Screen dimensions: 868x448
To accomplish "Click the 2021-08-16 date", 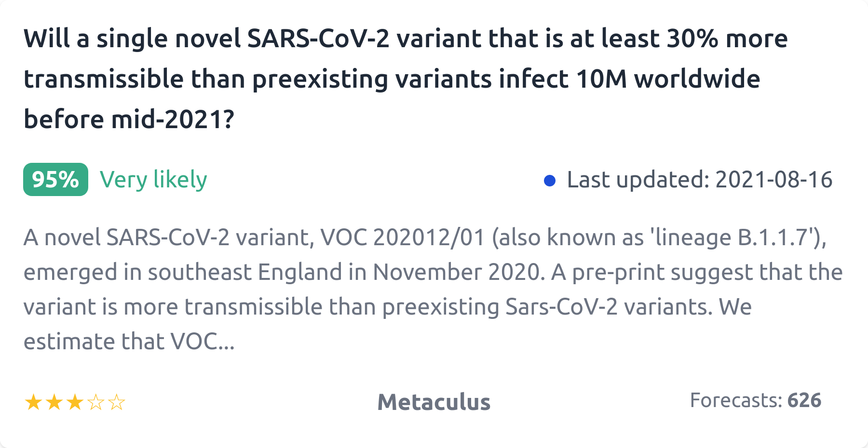I will click(x=773, y=180).
